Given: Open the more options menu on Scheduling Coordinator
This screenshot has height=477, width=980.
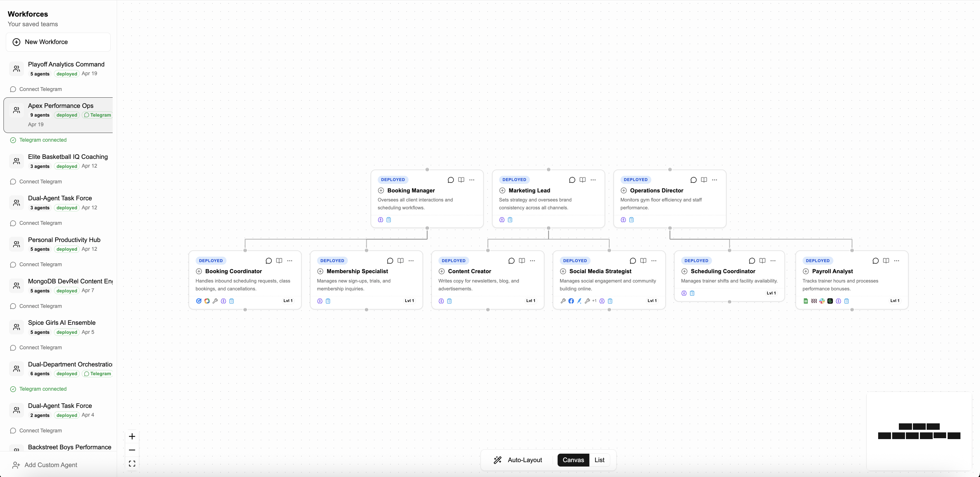Looking at the screenshot, I should (x=773, y=261).
